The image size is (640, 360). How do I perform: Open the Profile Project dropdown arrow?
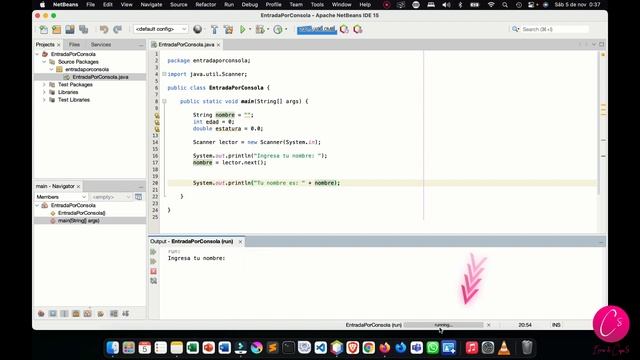286,29
